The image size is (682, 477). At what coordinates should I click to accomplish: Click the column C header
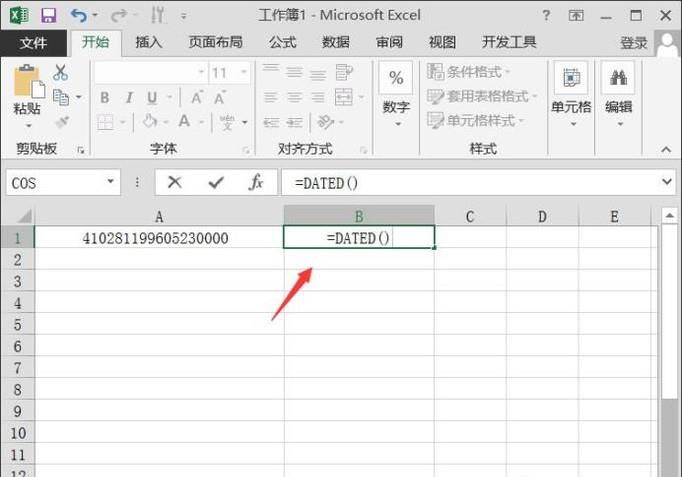click(x=470, y=216)
